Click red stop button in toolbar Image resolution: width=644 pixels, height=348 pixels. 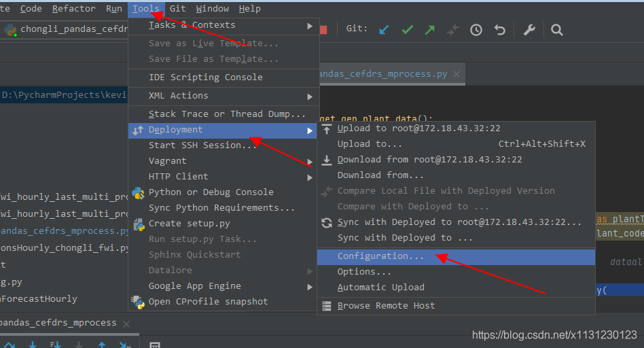[x=323, y=30]
